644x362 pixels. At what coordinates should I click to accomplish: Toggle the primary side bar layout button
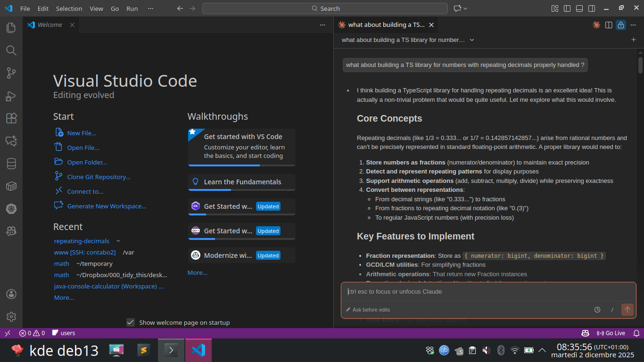[567, 8]
